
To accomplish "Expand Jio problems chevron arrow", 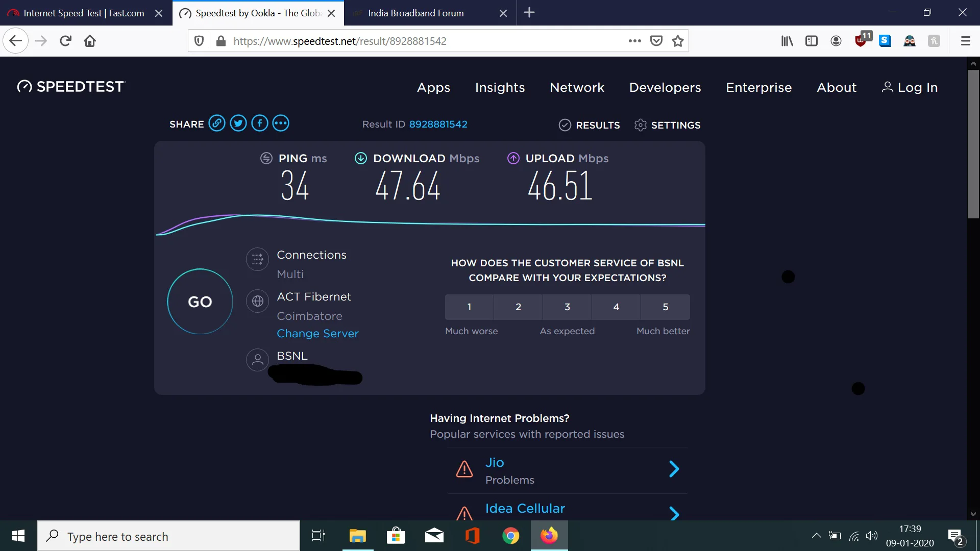I will 674,469.
